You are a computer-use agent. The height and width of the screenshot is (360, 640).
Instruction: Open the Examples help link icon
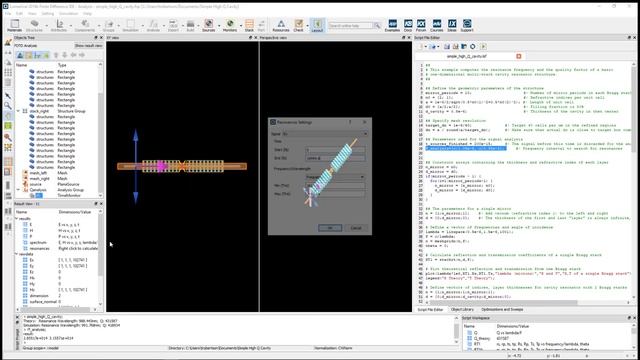click(392, 25)
